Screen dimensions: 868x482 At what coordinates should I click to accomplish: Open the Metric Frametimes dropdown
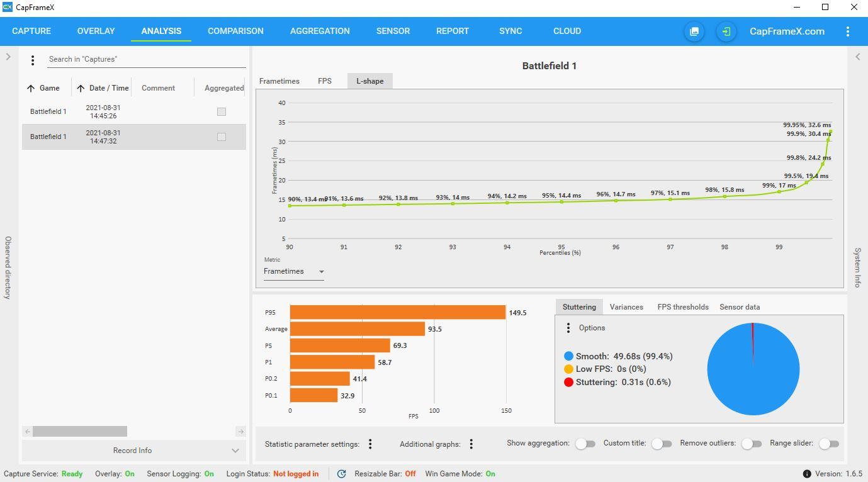click(x=294, y=271)
